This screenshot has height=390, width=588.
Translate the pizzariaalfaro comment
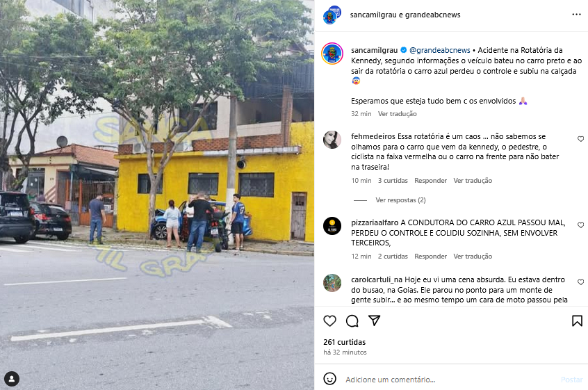click(x=473, y=256)
